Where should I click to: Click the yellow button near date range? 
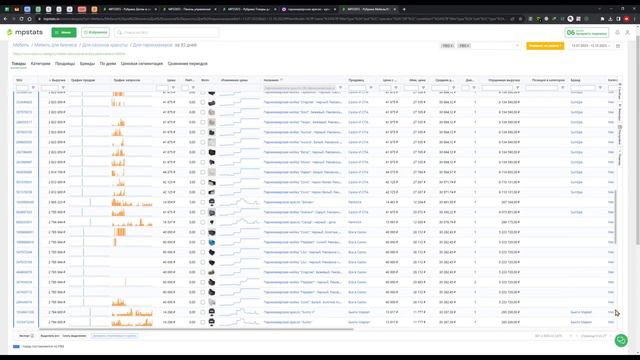pyautogui.click(x=545, y=46)
